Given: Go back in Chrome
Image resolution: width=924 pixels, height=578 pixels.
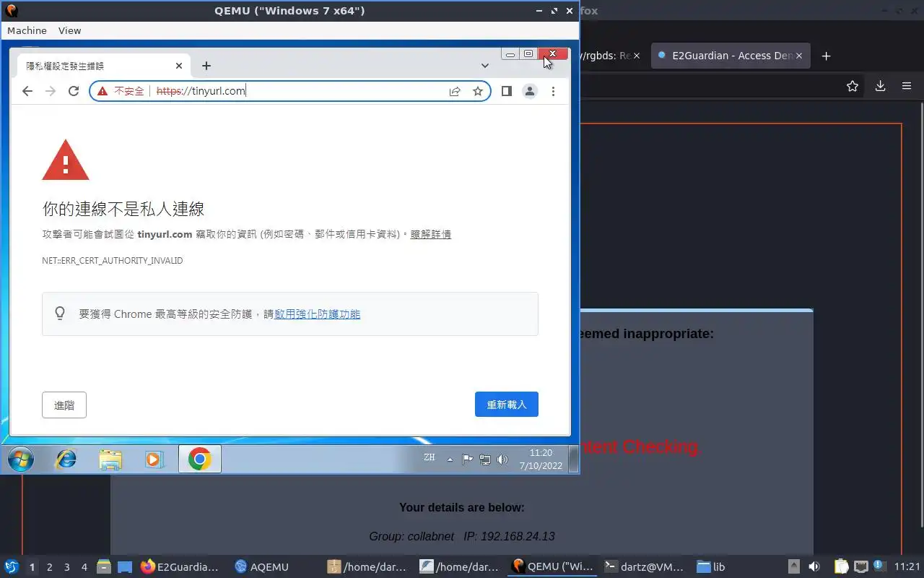Looking at the screenshot, I should [27, 91].
